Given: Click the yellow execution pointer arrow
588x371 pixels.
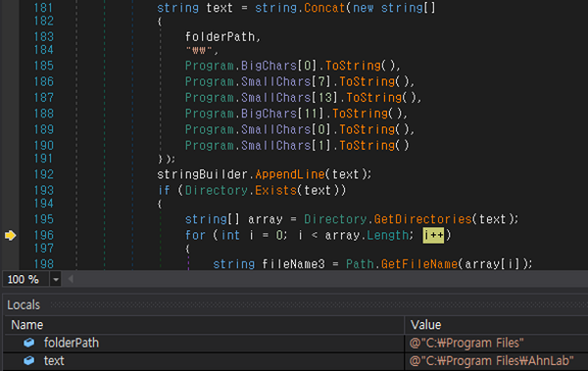Looking at the screenshot, I should coord(10,235).
